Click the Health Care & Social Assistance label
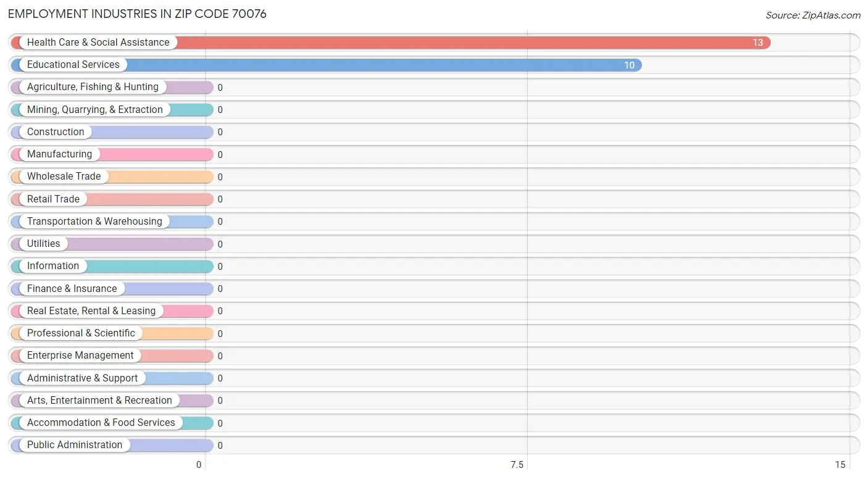Image resolution: width=868 pixels, height=479 pixels. 98,42
